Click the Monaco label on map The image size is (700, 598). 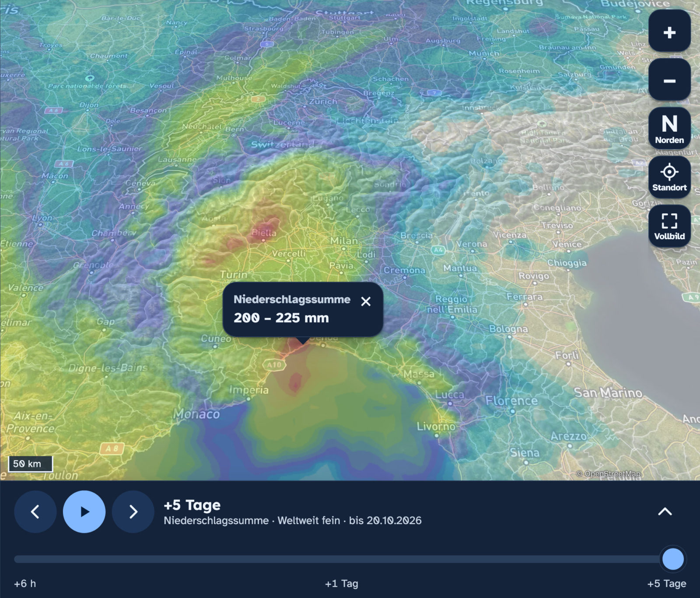pos(196,414)
